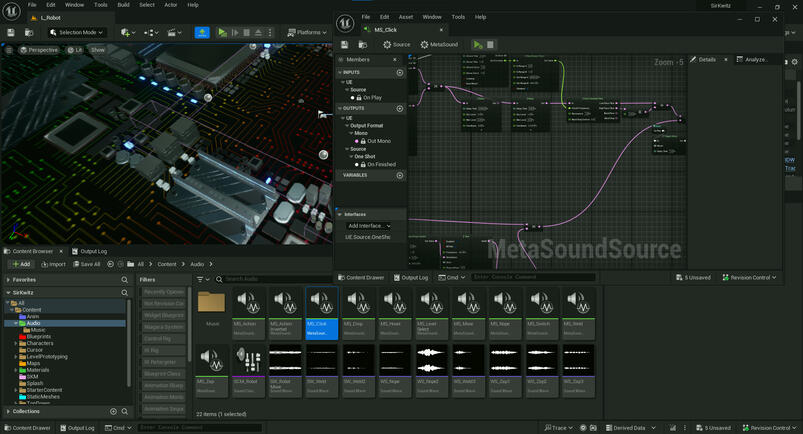This screenshot has height=434, width=803.
Task: Open Content Browser filter options dropdown
Action: 203,279
